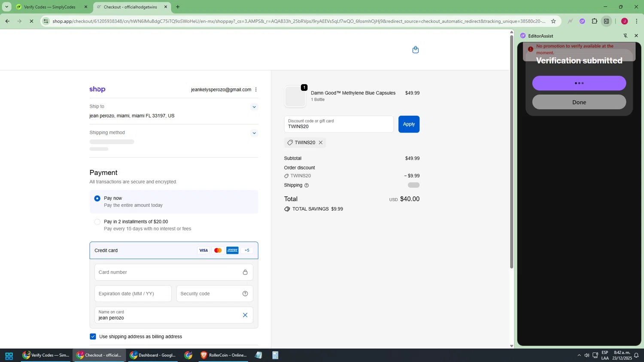Image resolution: width=644 pixels, height=362 pixels.
Task: View site information icon in address bar
Action: click(x=46, y=21)
